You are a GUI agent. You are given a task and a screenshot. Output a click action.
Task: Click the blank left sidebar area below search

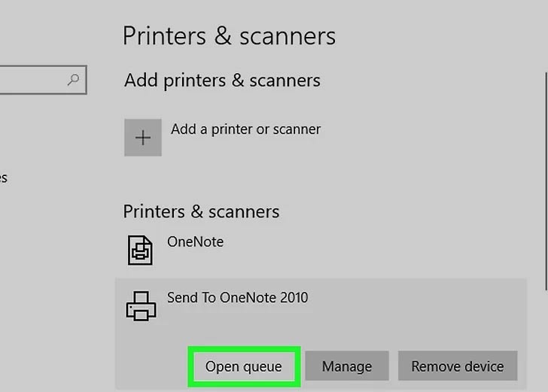click(x=45, y=263)
